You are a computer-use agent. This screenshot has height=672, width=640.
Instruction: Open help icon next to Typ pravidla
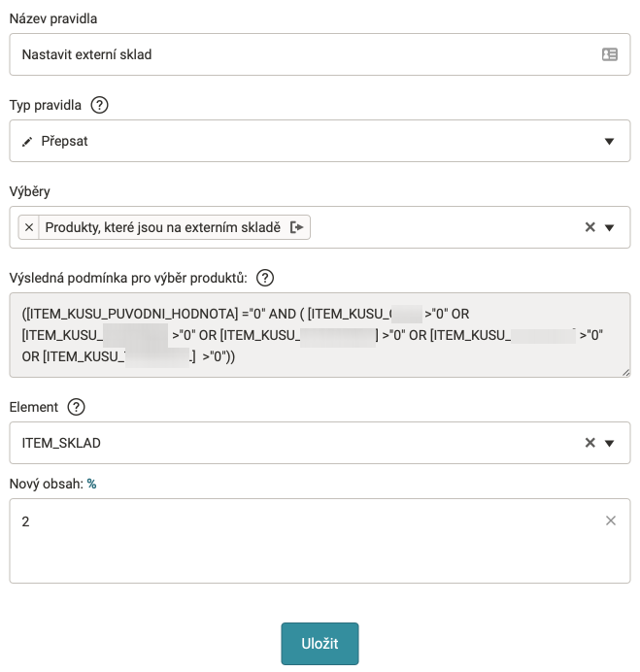pos(98,105)
